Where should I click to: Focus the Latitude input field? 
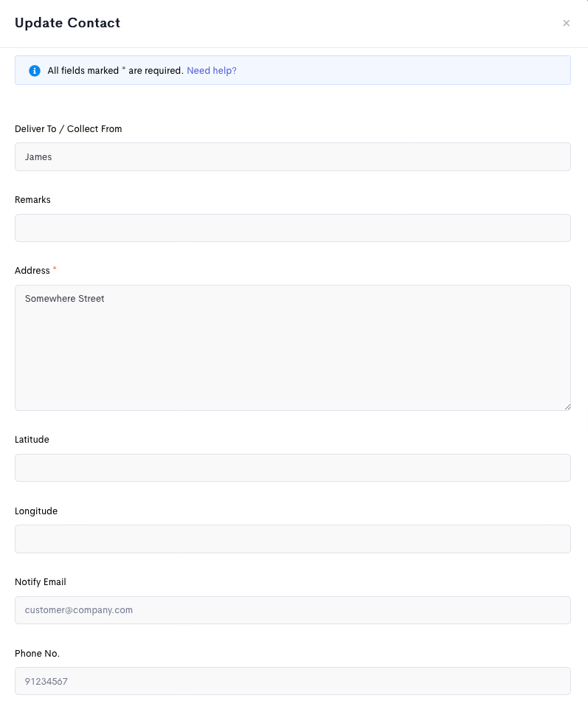pos(293,468)
